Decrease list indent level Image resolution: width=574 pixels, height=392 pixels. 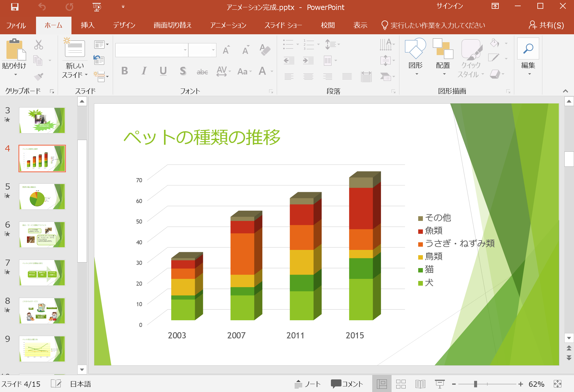click(289, 61)
